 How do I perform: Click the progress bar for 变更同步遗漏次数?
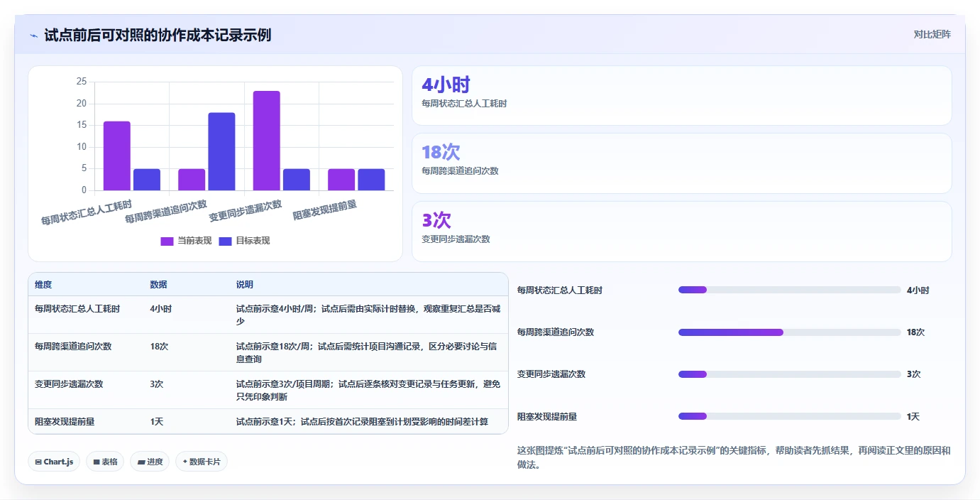790,374
